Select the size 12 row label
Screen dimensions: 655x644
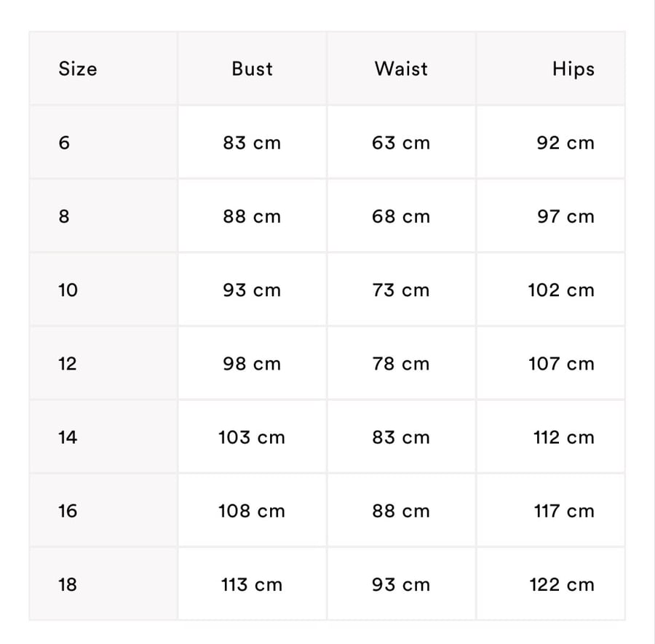click(67, 363)
